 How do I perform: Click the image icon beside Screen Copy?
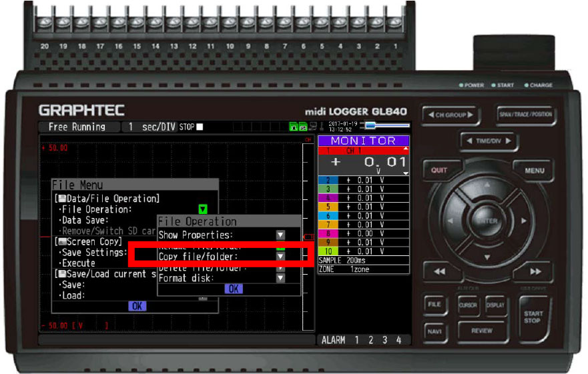point(62,242)
